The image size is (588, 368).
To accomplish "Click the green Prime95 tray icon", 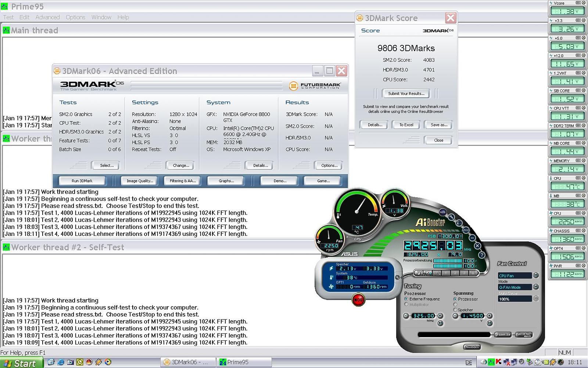I will 492,362.
